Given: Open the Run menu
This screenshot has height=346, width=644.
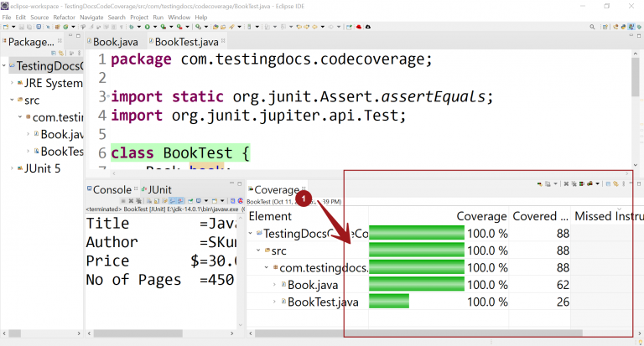Looking at the screenshot, I should (x=158, y=18).
